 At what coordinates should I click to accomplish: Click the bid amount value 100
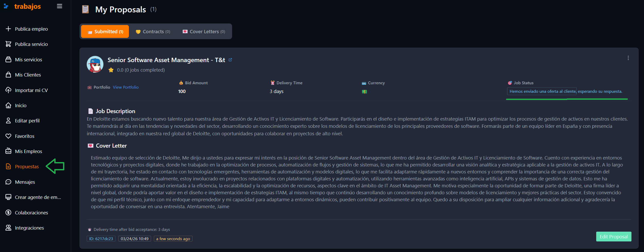[182, 91]
